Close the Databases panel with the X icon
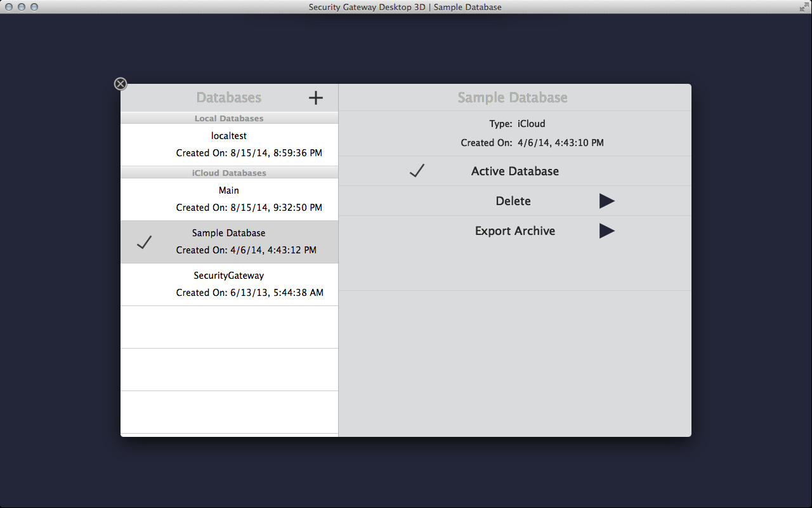This screenshot has height=508, width=812. click(121, 84)
